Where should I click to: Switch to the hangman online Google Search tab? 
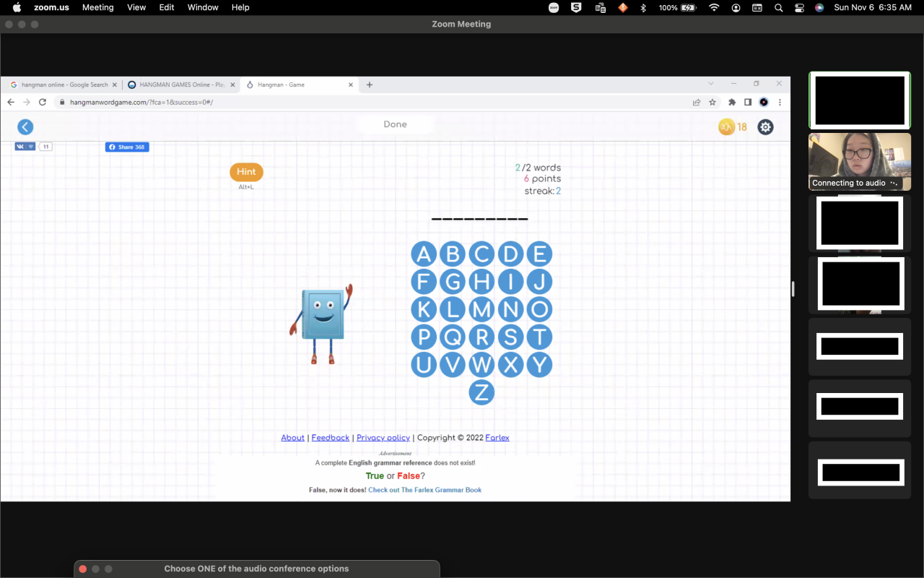64,85
